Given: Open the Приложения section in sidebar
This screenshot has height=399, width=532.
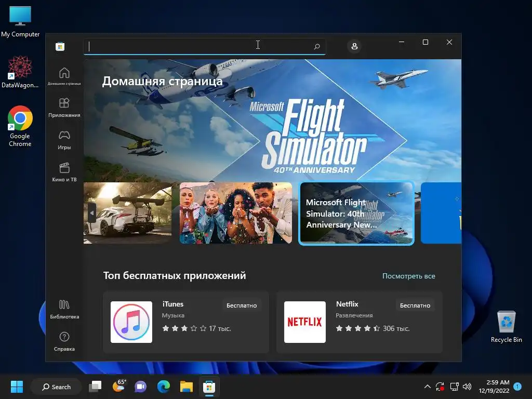Looking at the screenshot, I should click(x=64, y=108).
